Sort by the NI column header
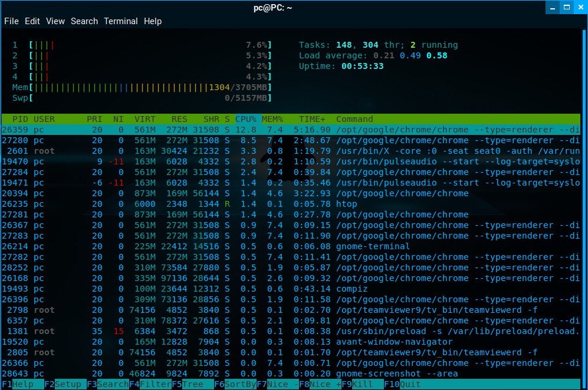 118,119
